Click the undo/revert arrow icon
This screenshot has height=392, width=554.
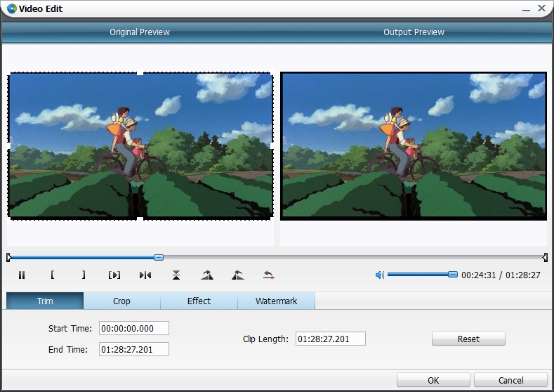click(x=269, y=275)
